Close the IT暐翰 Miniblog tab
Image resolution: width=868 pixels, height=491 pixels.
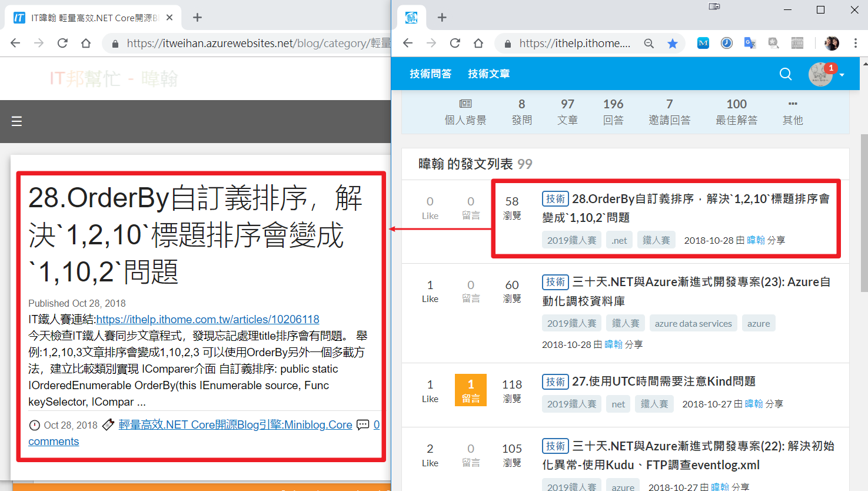(169, 18)
